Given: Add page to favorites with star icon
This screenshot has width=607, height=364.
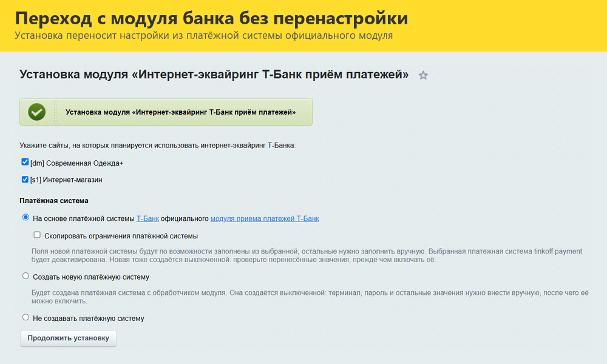Looking at the screenshot, I should pos(423,75).
